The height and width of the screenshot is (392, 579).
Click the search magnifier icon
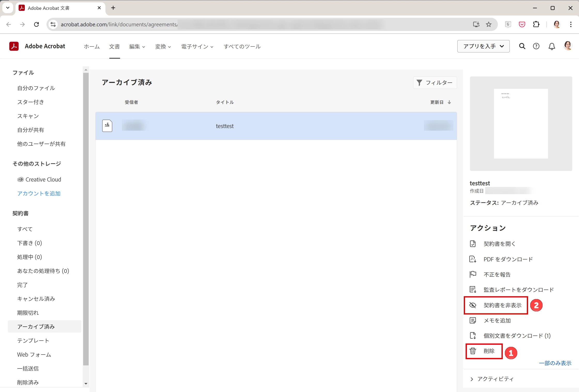pyautogui.click(x=522, y=46)
